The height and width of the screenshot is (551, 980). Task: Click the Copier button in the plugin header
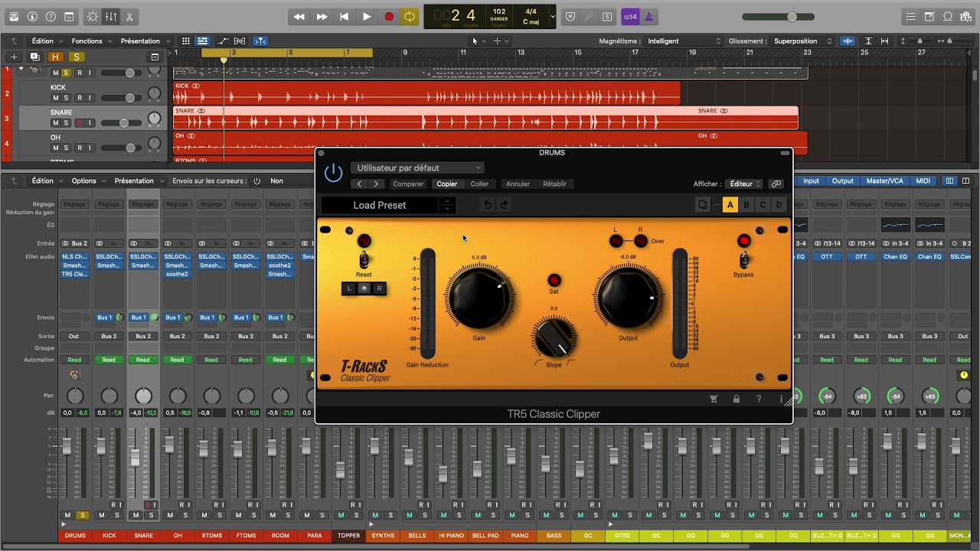[x=447, y=184]
